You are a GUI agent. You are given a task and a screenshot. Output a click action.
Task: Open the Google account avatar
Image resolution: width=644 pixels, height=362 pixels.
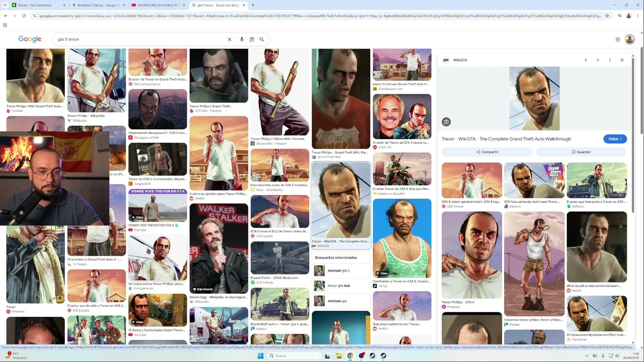point(629,39)
